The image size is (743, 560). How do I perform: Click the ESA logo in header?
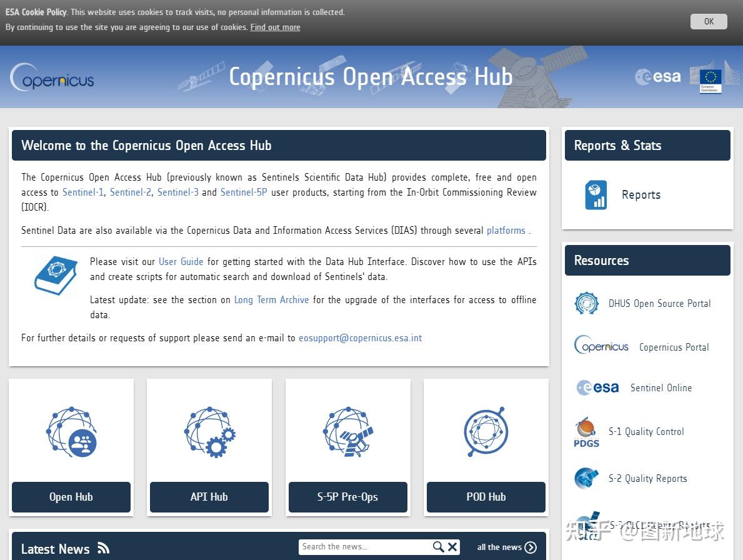(x=658, y=76)
